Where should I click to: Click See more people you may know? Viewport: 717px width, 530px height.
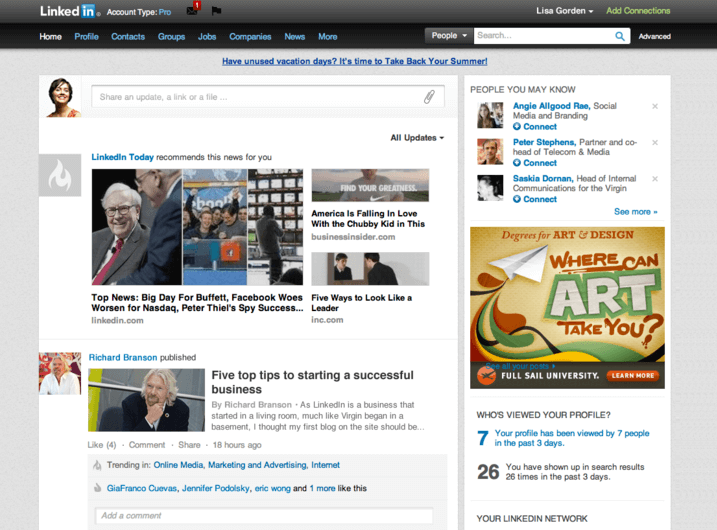[636, 212]
